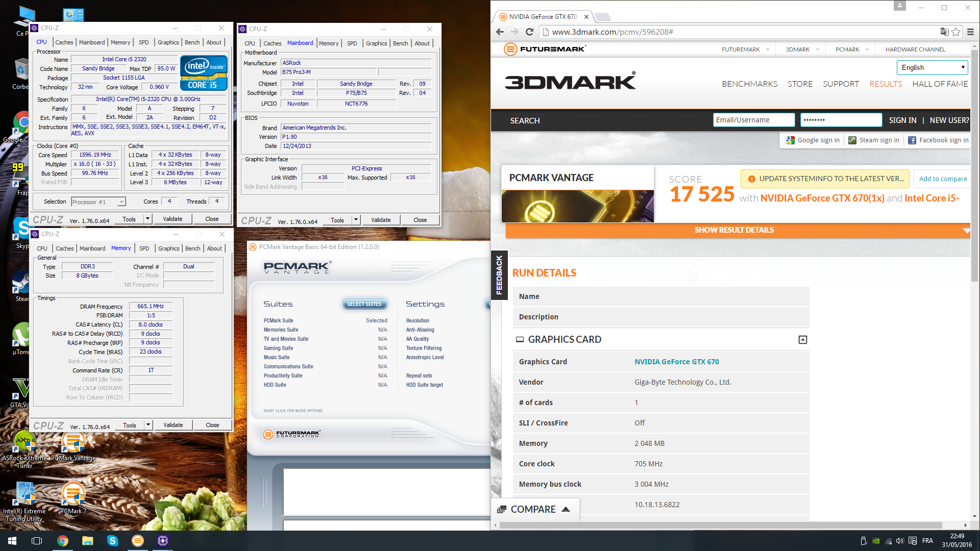Open Processor #1 selection dropdown in CPU-Z
This screenshot has height=551, width=980.
click(99, 202)
